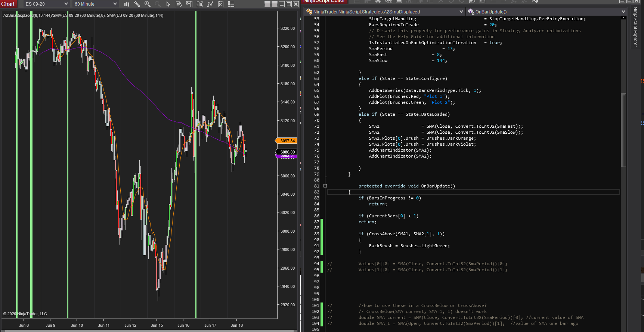Click the Chart window title tab
This screenshot has width=644, height=332.
pyautogui.click(x=8, y=4)
